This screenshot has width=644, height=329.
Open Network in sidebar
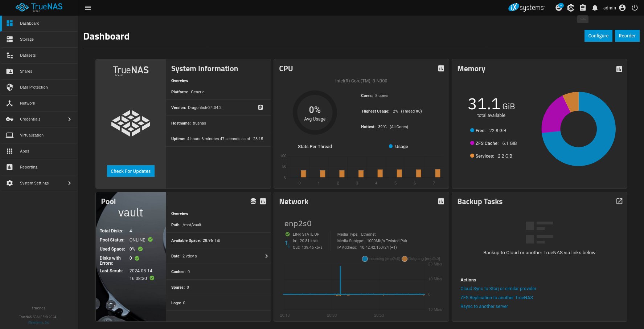39,103
